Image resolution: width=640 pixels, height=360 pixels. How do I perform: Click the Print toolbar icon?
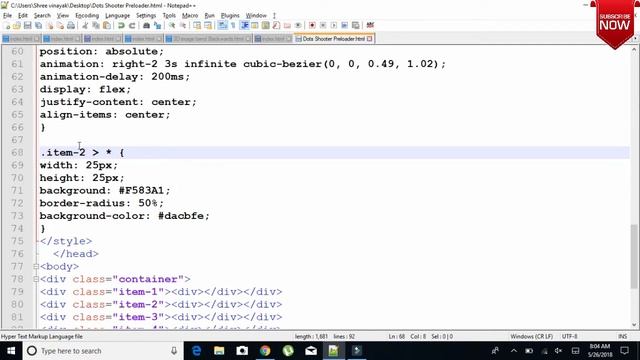tap(71, 26)
